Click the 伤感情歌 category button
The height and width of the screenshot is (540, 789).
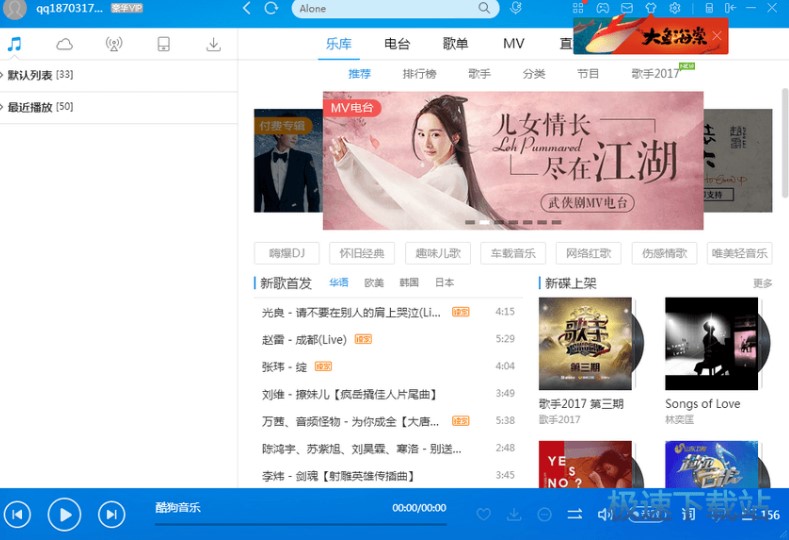pos(664,253)
